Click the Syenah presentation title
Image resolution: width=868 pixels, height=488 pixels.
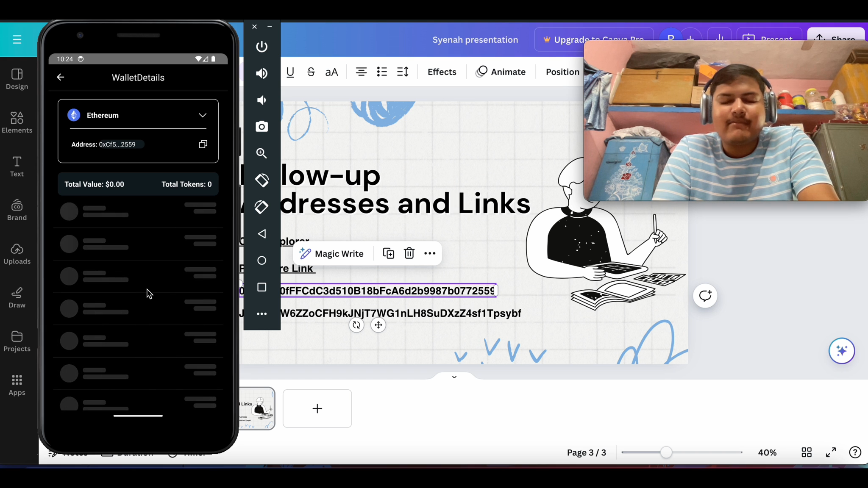(x=475, y=40)
